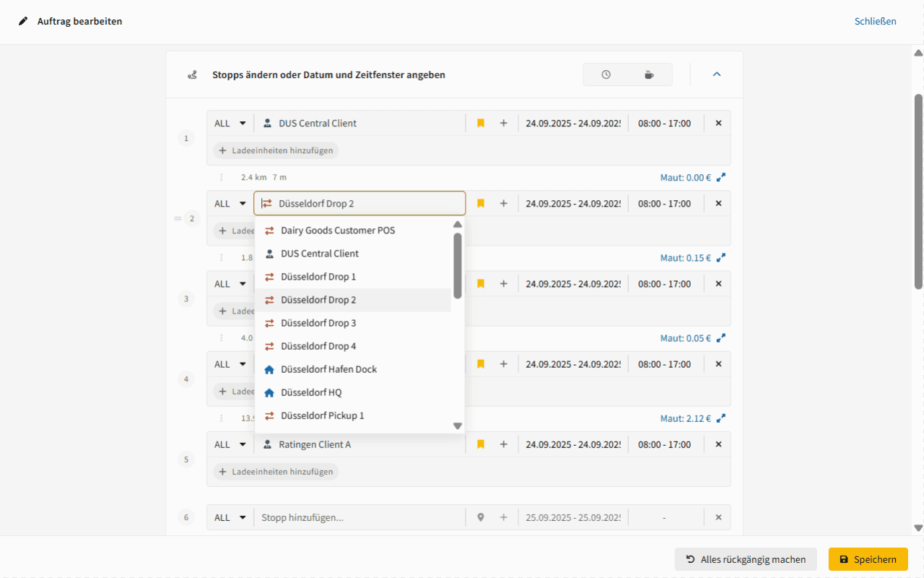Toggle bookmark flag on Düsseldorf Drop 2 stop

coord(481,204)
